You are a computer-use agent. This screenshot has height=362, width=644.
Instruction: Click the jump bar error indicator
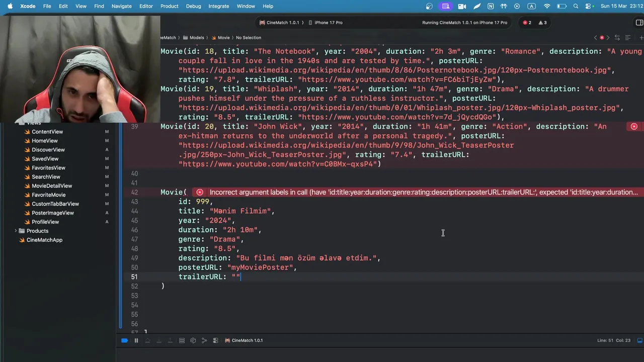602,38
